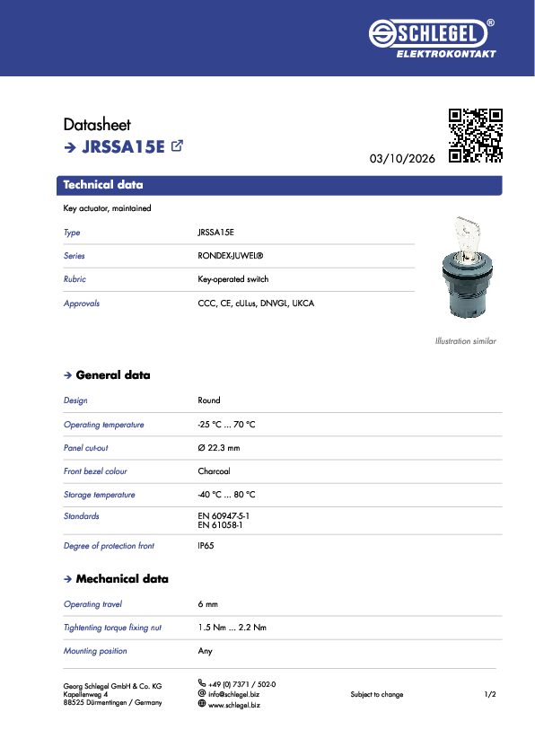
Task: Select the Mounting position value 'Any'
Action: [206, 651]
